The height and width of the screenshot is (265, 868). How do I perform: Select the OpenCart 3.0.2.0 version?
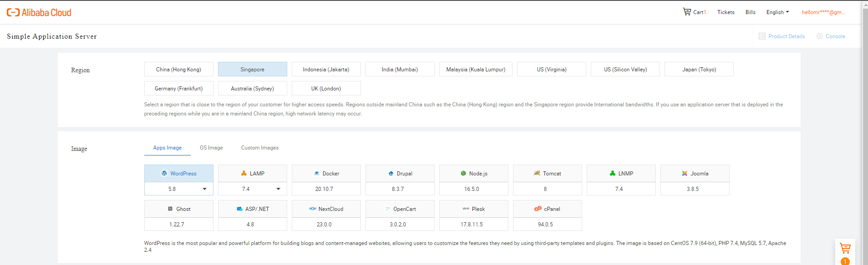tap(400, 224)
